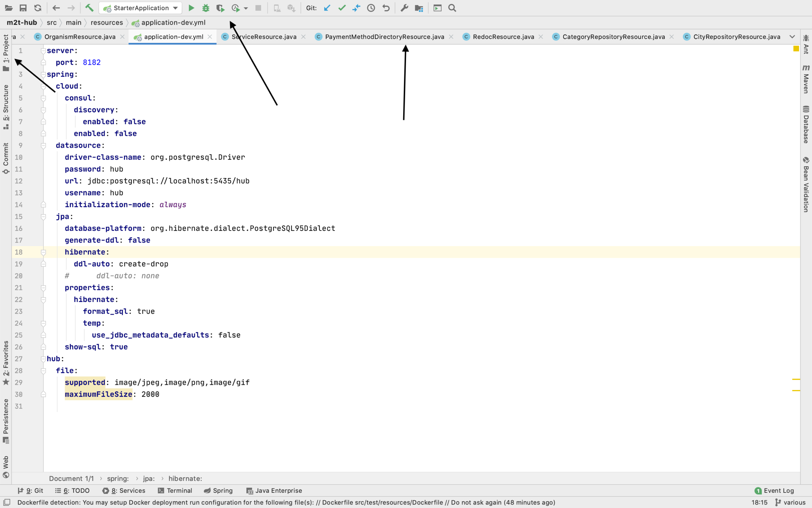Click the Git compare-with-branch arrows icon
The height and width of the screenshot is (508, 812).
[356, 8]
